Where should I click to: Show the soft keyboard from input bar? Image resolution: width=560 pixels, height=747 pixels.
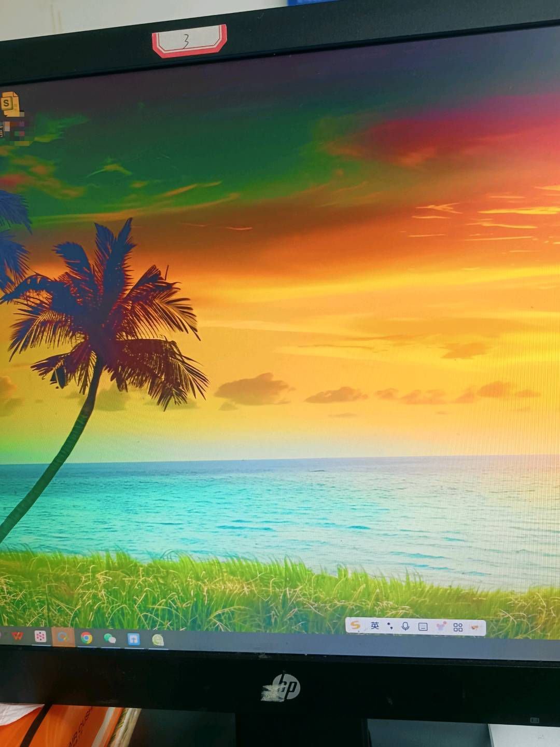point(423,627)
